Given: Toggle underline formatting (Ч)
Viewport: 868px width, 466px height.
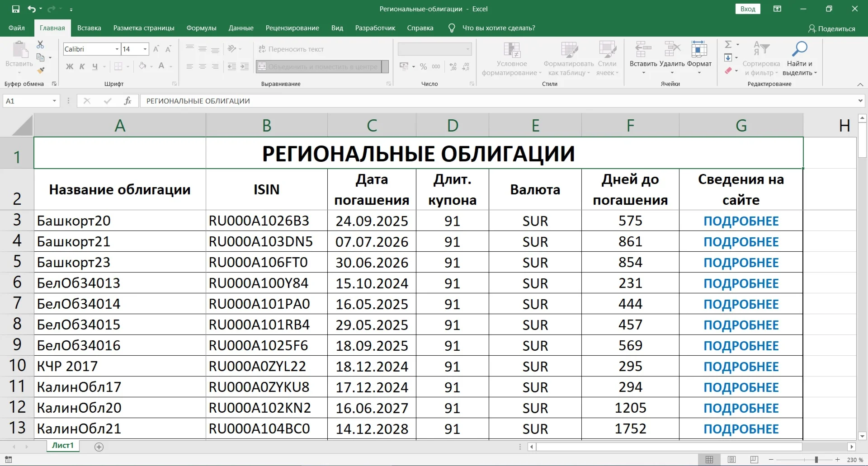Looking at the screenshot, I should pos(95,66).
